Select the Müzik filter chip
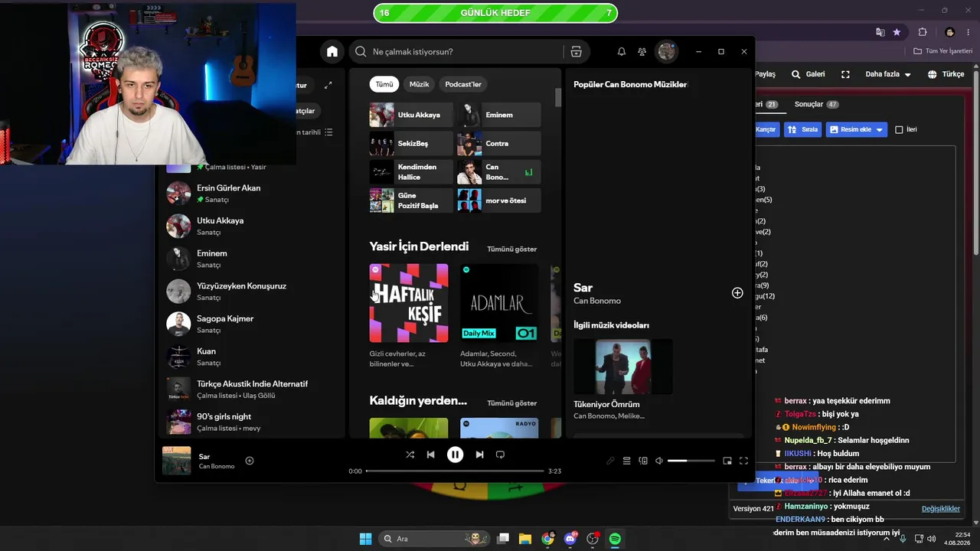Screen dimensions: 980x551 tap(420, 84)
